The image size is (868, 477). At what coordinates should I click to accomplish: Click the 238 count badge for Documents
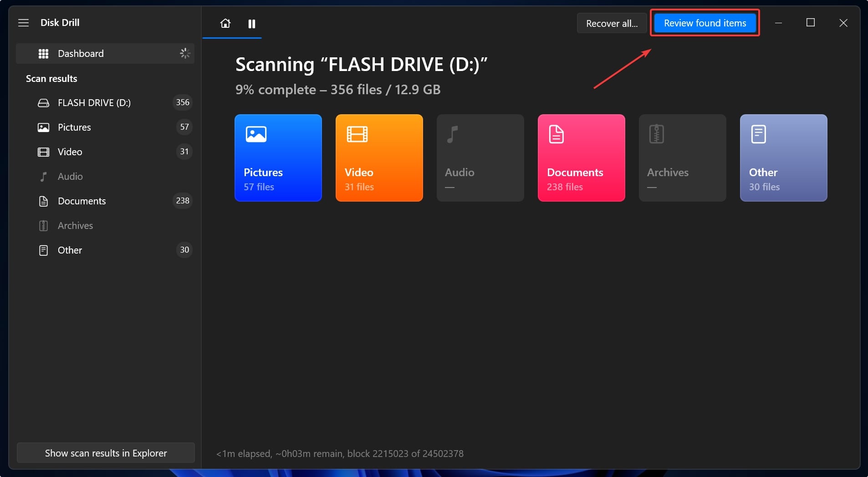pos(183,201)
